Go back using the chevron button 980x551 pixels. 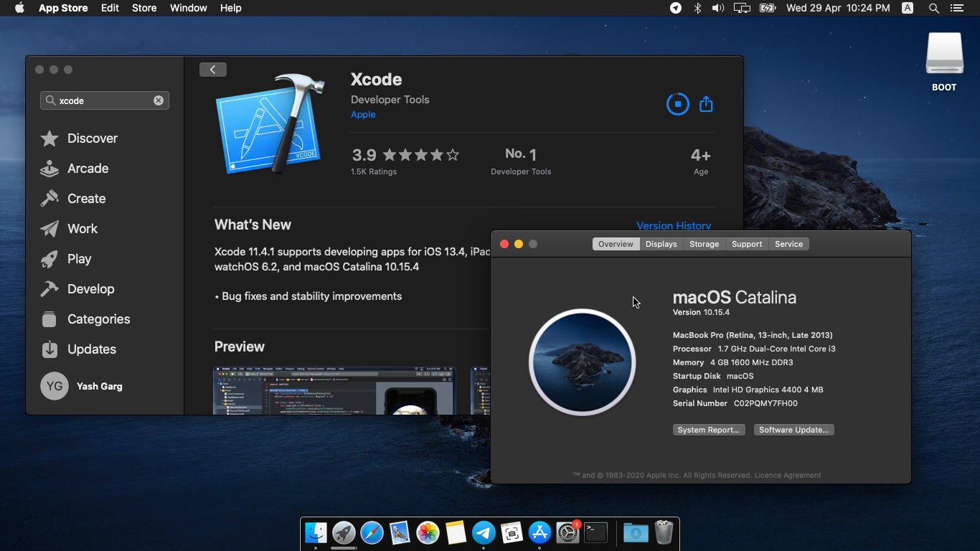(x=213, y=69)
